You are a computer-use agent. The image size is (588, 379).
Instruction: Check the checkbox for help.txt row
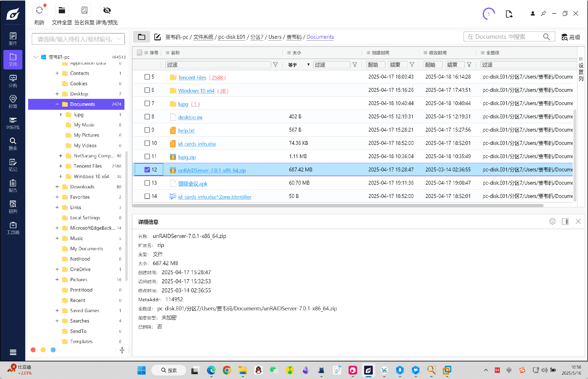[147, 130]
